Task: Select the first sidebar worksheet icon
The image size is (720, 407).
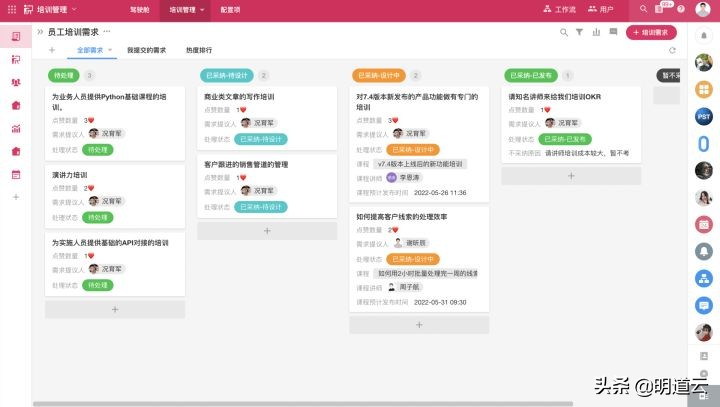Action: click(x=16, y=36)
